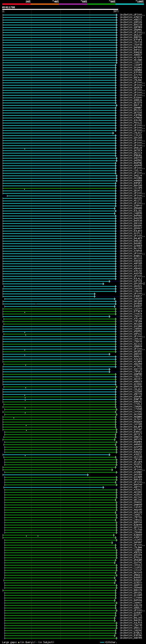
Task: Select hit label UniRef100_Q6ZLD7
Action: pyautogui.click(x=131, y=35)
